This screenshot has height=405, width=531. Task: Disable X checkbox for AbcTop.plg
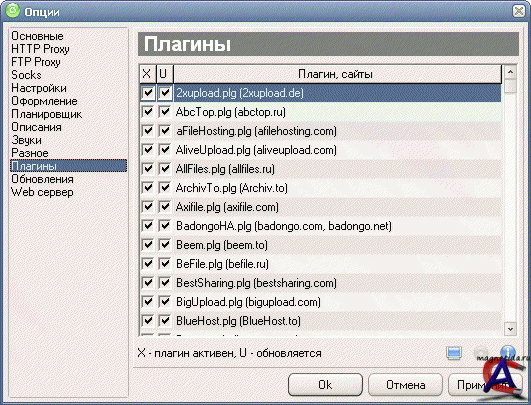pos(148,112)
